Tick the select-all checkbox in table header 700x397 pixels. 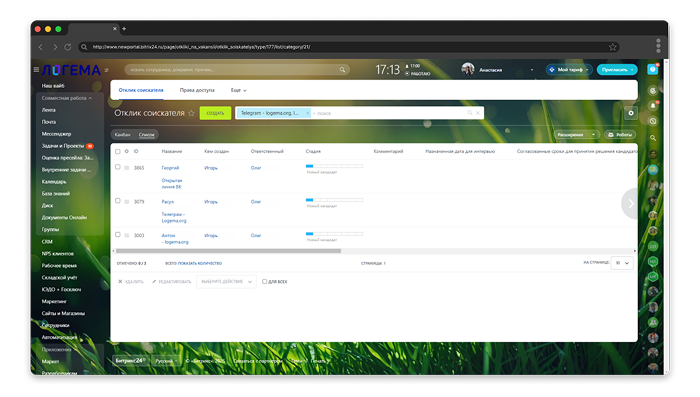click(118, 151)
